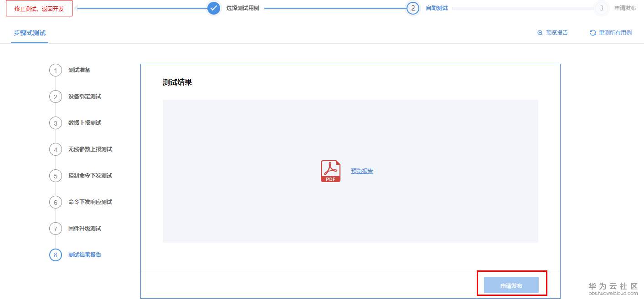
Task: Select the '自助测试' progress step label
Action: click(437, 8)
